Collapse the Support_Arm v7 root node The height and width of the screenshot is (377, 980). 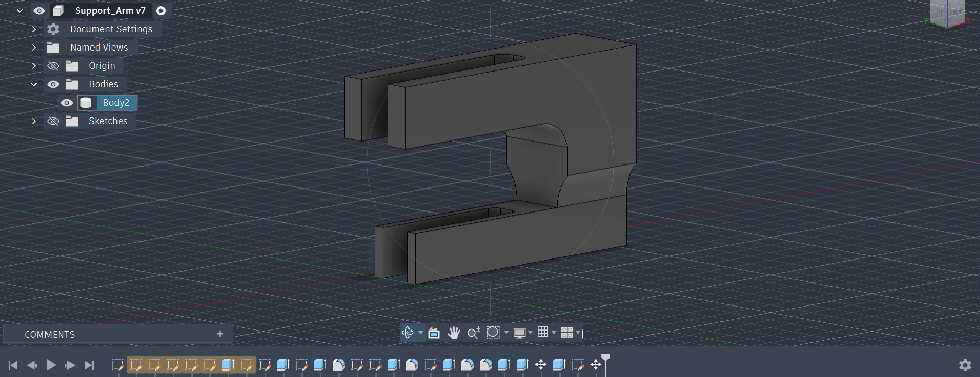pyautogui.click(x=20, y=11)
